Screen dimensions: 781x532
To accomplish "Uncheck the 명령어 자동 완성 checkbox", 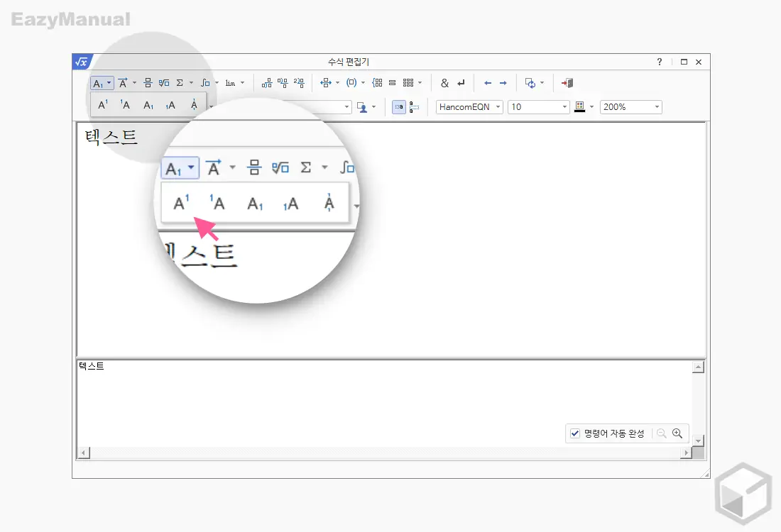I will click(575, 433).
